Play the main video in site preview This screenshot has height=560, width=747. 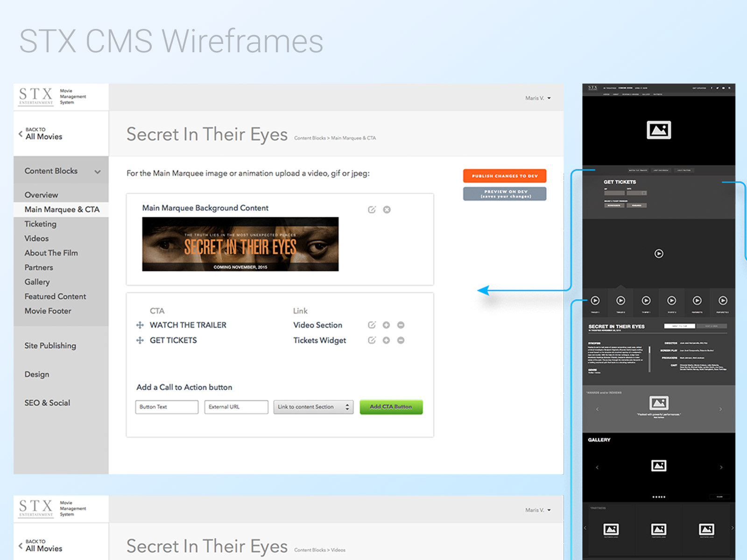tap(659, 253)
